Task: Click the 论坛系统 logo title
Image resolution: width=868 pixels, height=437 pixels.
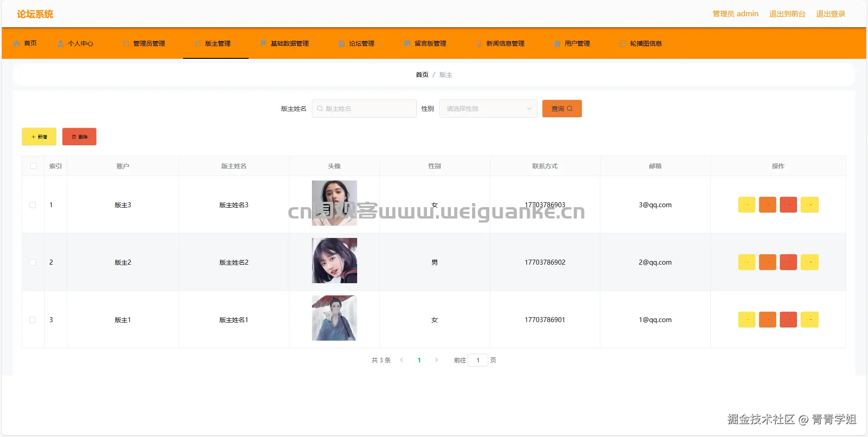Action: (35, 14)
